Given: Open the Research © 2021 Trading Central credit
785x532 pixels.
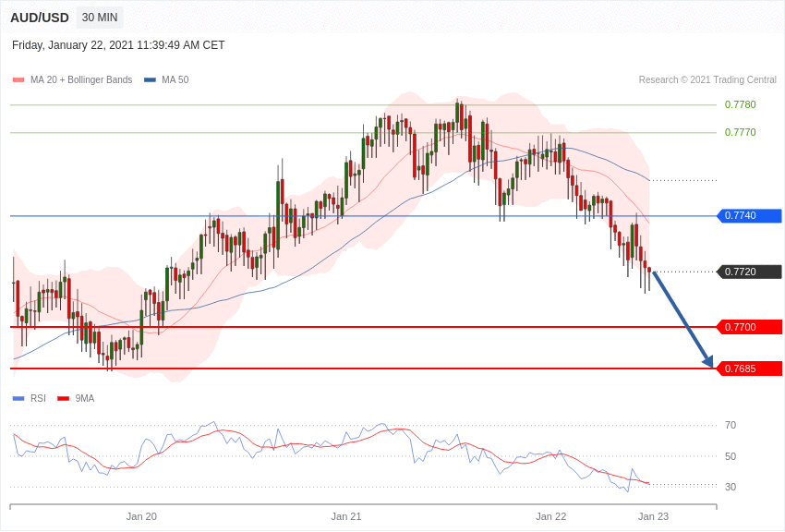Looking at the screenshot, I should pos(707,79).
